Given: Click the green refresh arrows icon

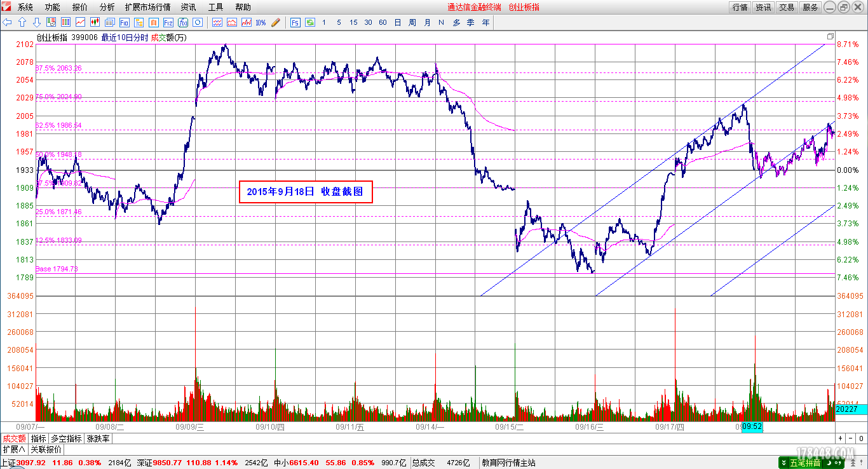Looking at the screenshot, I should point(310,22).
